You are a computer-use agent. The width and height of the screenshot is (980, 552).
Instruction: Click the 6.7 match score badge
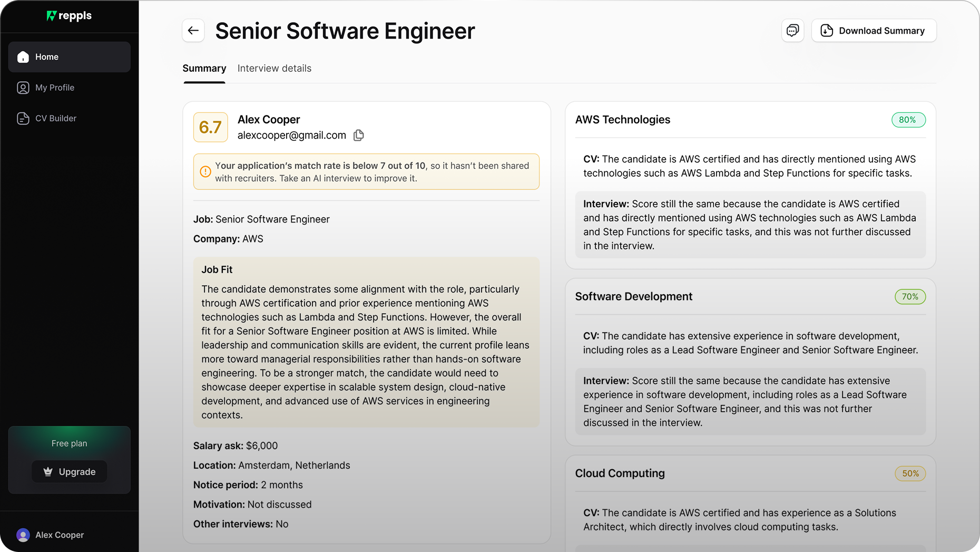(x=210, y=127)
